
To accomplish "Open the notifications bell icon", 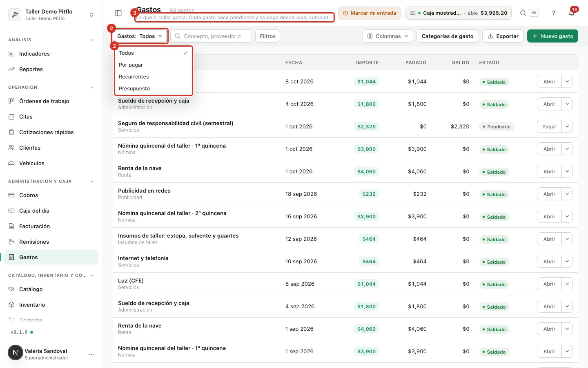I will coord(572,13).
